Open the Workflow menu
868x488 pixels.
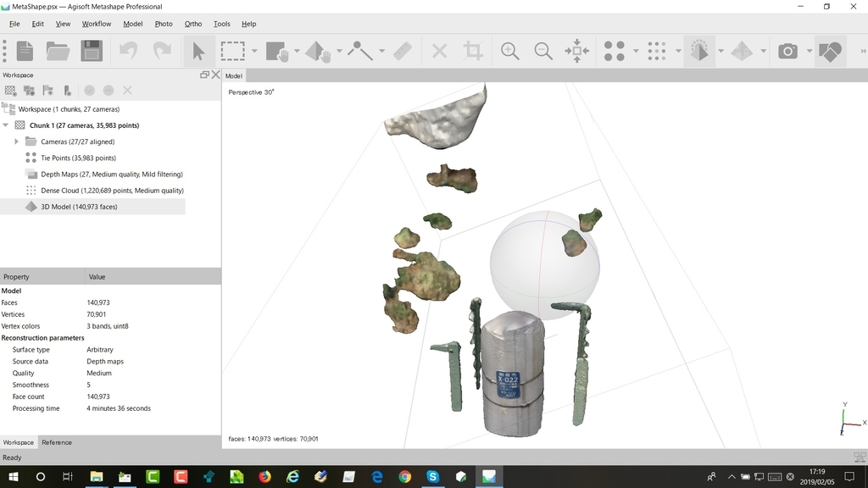point(97,24)
